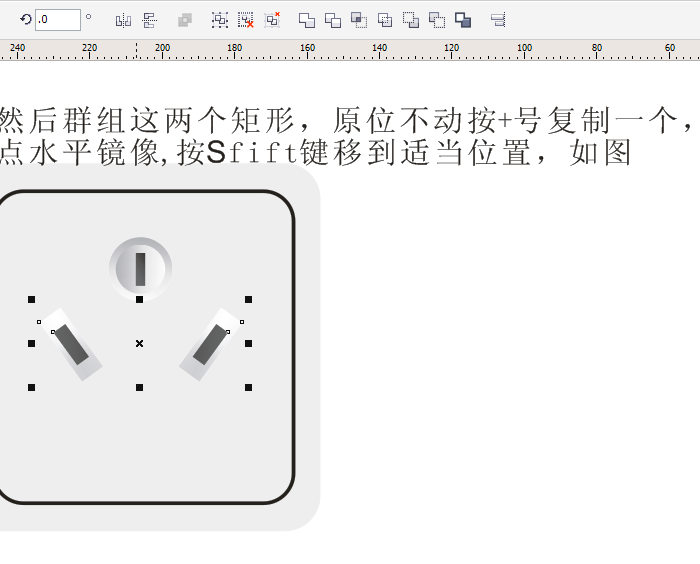This screenshot has width=700, height=564.
Task: Weld the selected shapes together
Action: pos(307,20)
